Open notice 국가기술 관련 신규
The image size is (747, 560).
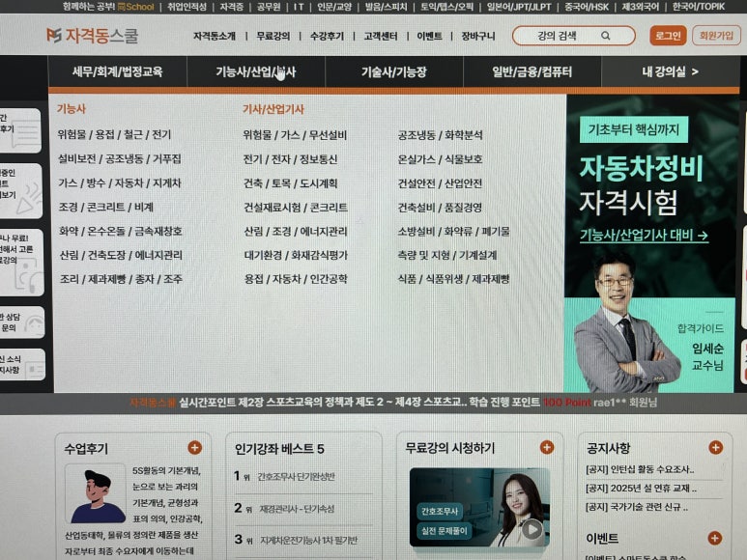(637, 507)
